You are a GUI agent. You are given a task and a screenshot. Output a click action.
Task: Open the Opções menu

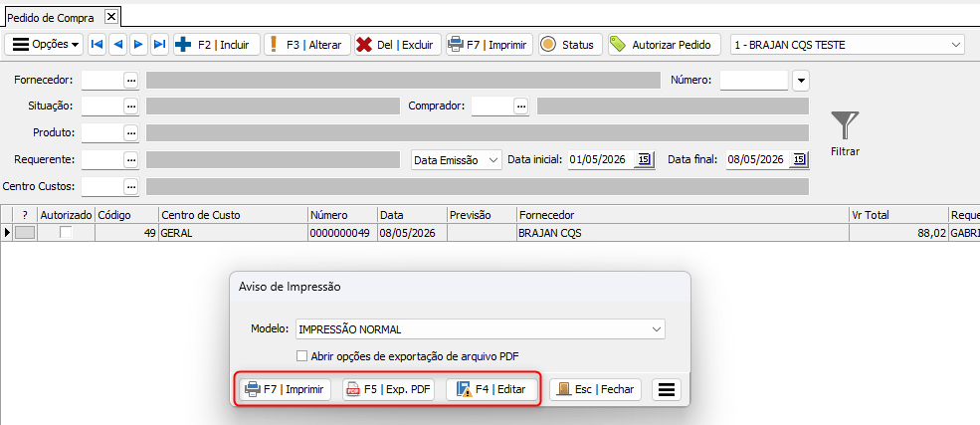coord(47,45)
